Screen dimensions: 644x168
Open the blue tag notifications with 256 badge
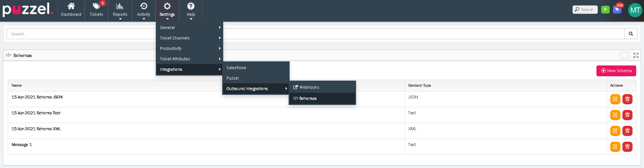pyautogui.click(x=617, y=9)
